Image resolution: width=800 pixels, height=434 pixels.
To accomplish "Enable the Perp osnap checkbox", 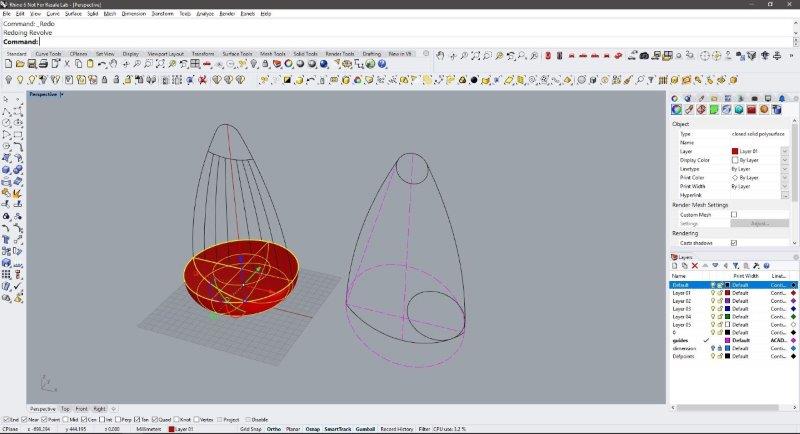I will (118, 420).
